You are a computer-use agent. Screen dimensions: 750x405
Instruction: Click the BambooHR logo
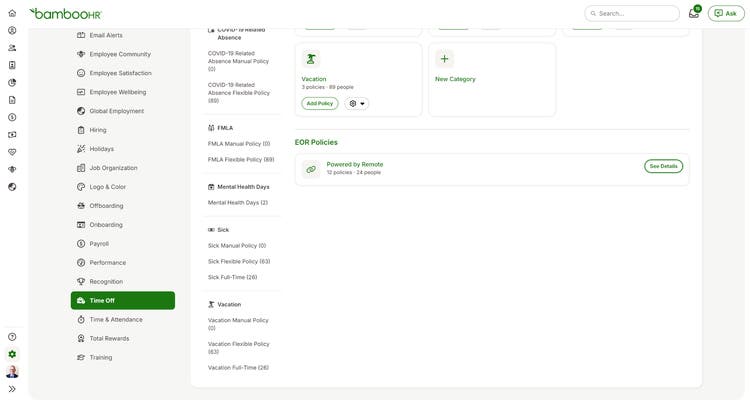(x=66, y=14)
